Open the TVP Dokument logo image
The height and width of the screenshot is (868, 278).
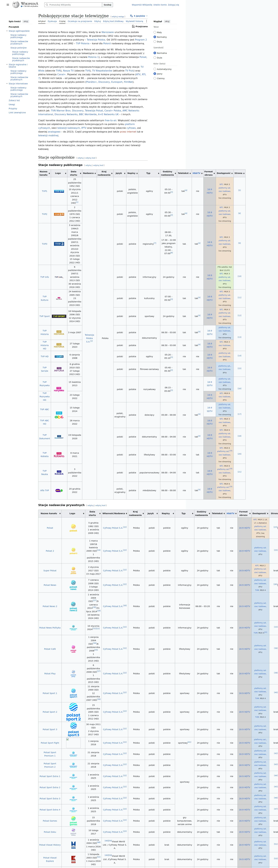click(x=59, y=437)
